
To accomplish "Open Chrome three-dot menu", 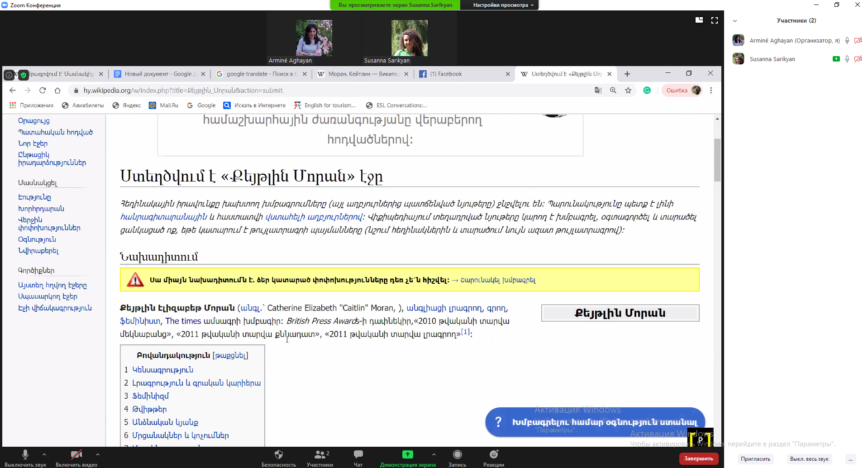I will pyautogui.click(x=711, y=91).
